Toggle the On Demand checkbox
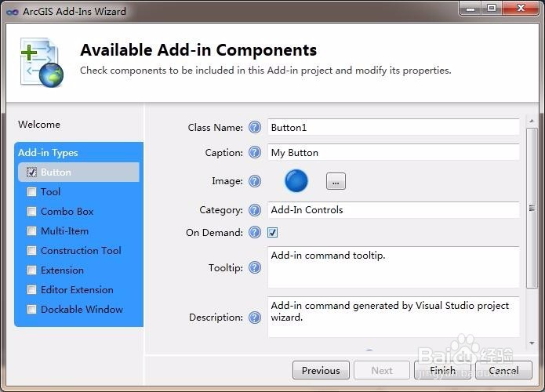The width and height of the screenshot is (545, 392). click(273, 232)
